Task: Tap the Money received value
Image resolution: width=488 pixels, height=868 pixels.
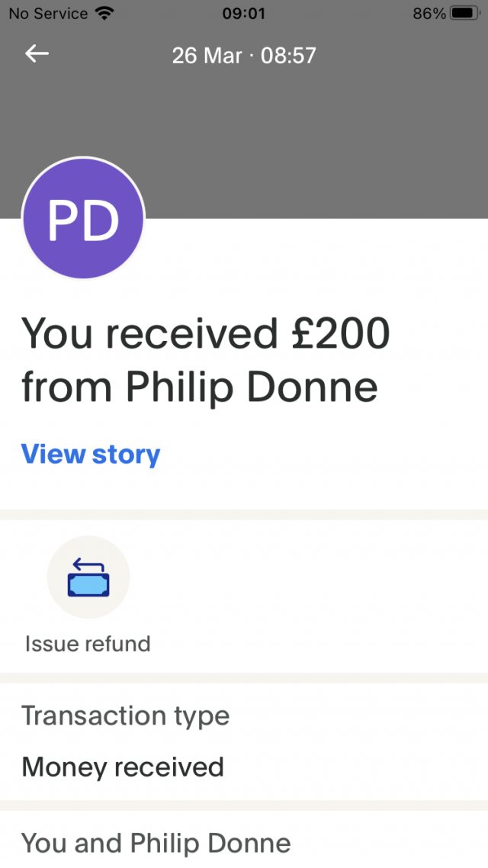Action: 122,767
